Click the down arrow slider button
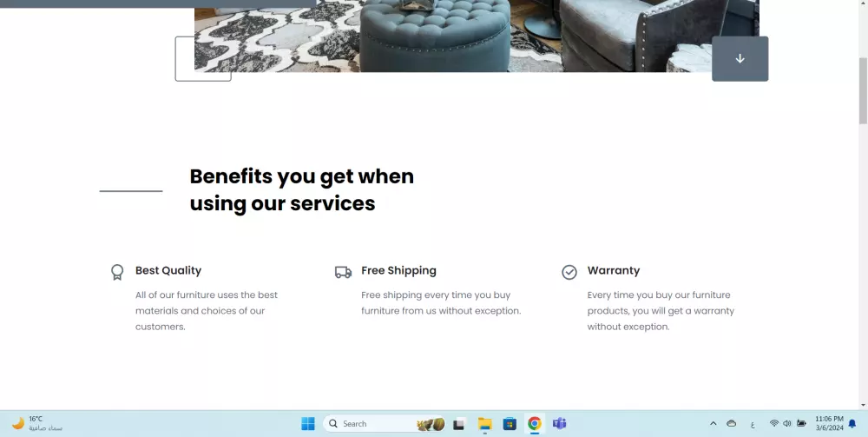The image size is (868, 437). 740,59
